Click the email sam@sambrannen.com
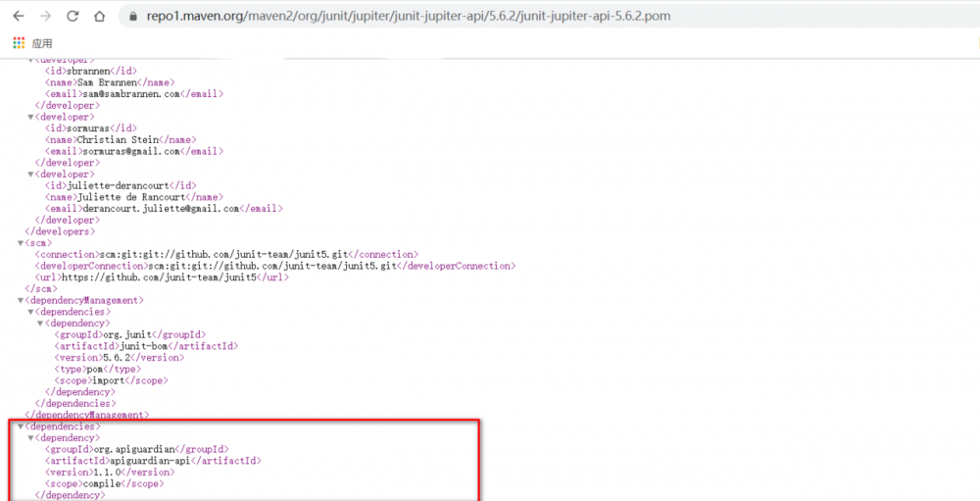 point(133,94)
